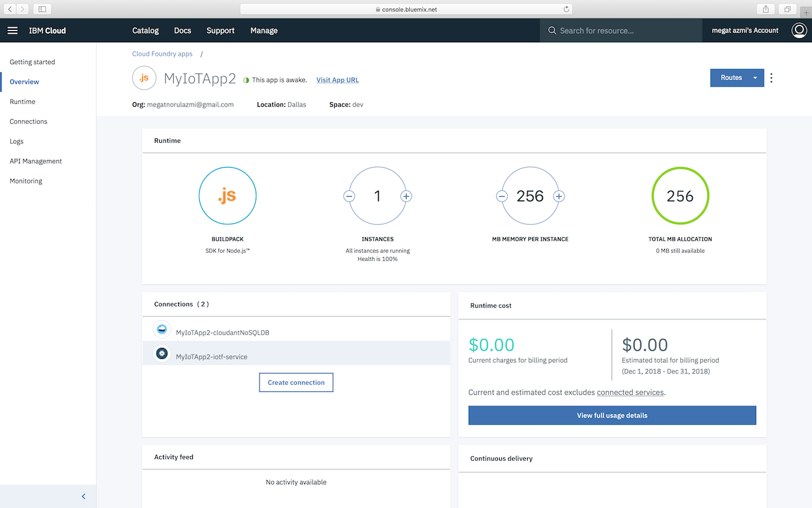This screenshot has height=508, width=812.
Task: Click the Node.js buildpack circle icon
Action: pos(227,196)
